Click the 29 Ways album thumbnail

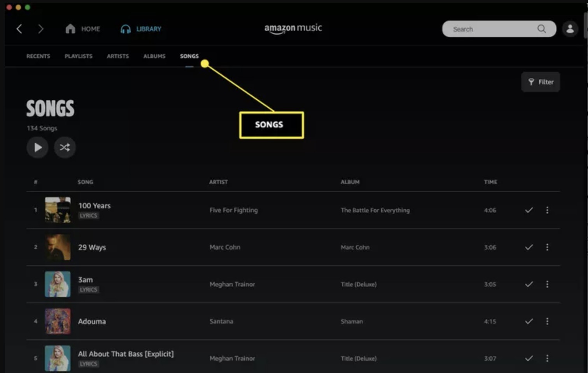(x=58, y=247)
